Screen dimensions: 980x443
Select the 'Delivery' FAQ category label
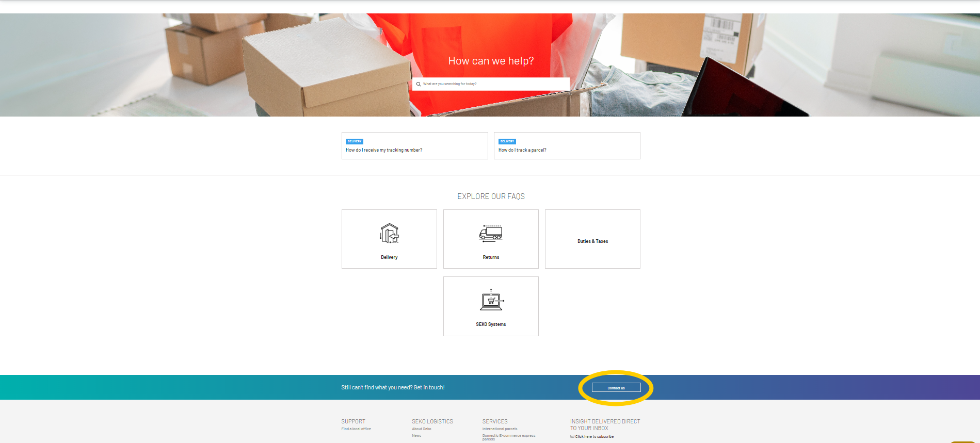(x=389, y=257)
